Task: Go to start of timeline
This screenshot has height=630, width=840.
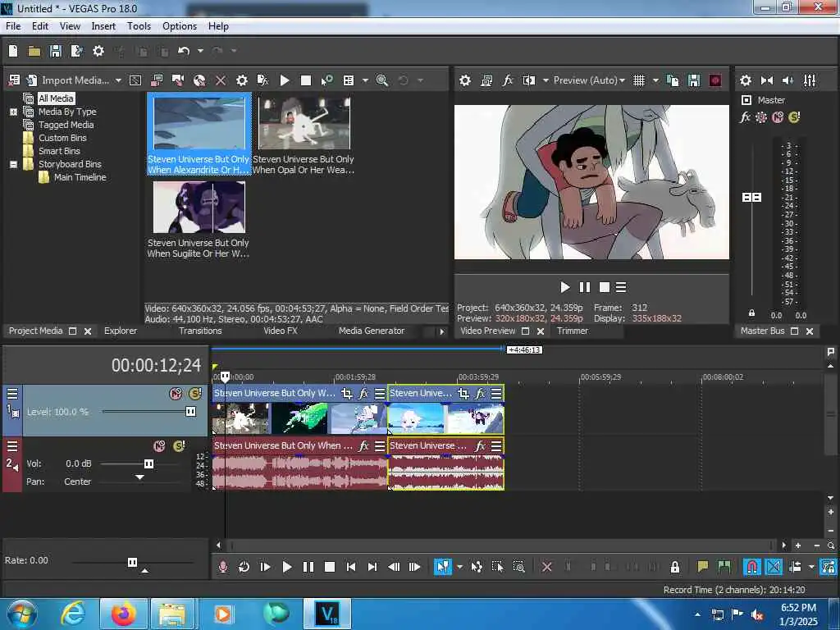Action: (351, 567)
